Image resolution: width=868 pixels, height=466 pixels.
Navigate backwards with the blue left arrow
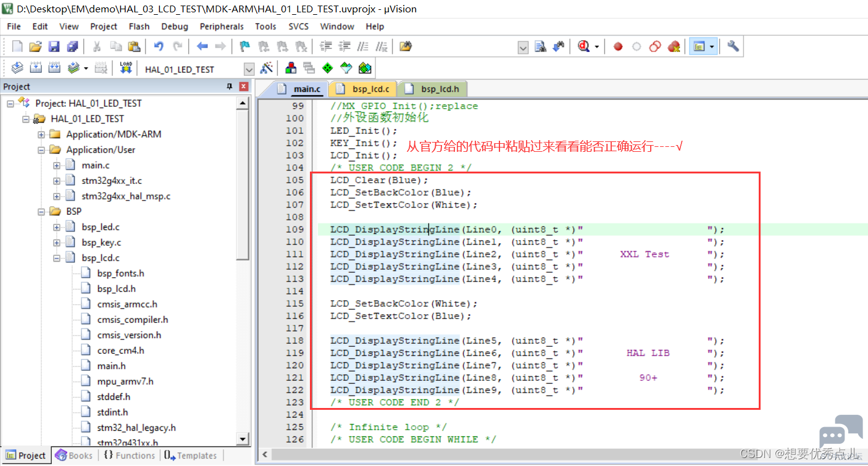pos(202,47)
